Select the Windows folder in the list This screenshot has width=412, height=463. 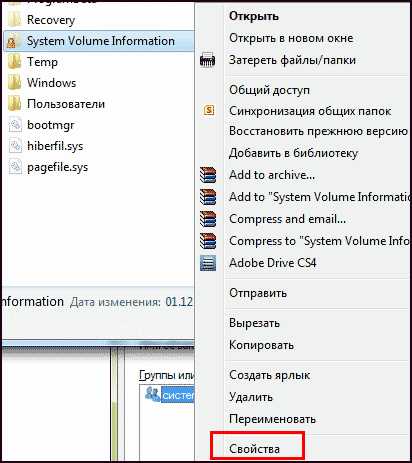tap(52, 83)
